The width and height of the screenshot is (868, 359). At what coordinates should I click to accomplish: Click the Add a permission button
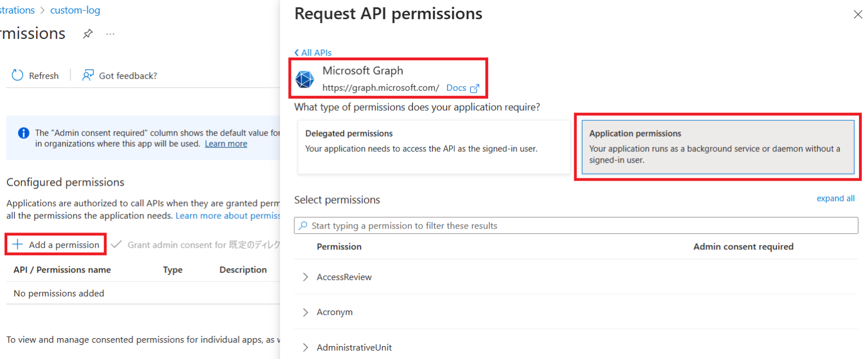point(55,244)
